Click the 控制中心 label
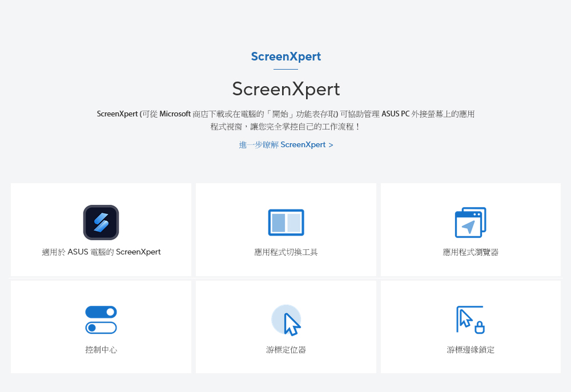The width and height of the screenshot is (571, 392). [101, 350]
